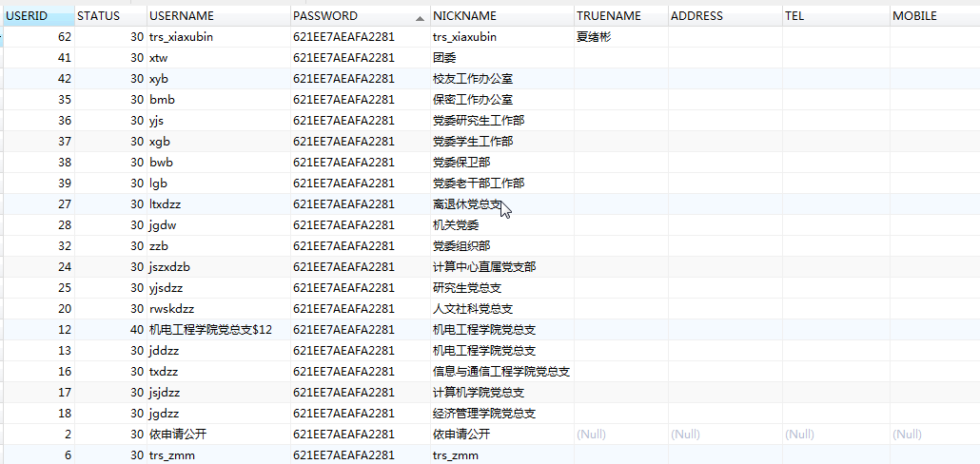Select username cell yjsdzz
980x464 pixels.
220,288
